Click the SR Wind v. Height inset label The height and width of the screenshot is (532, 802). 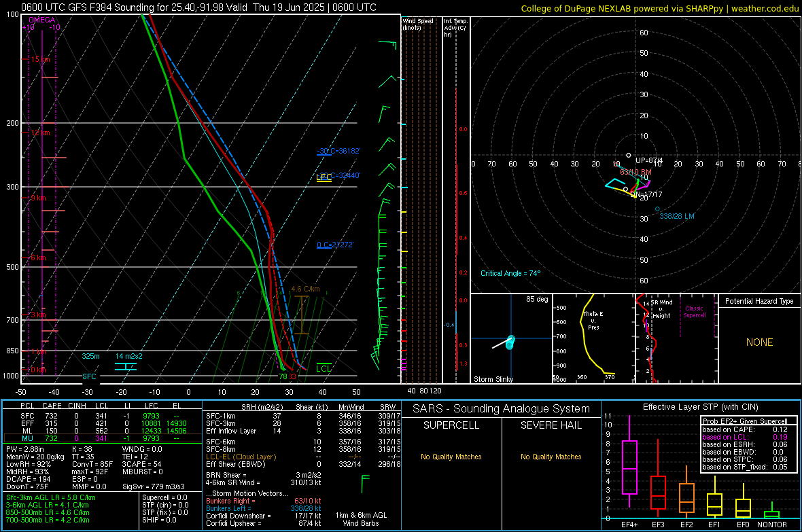661,309
